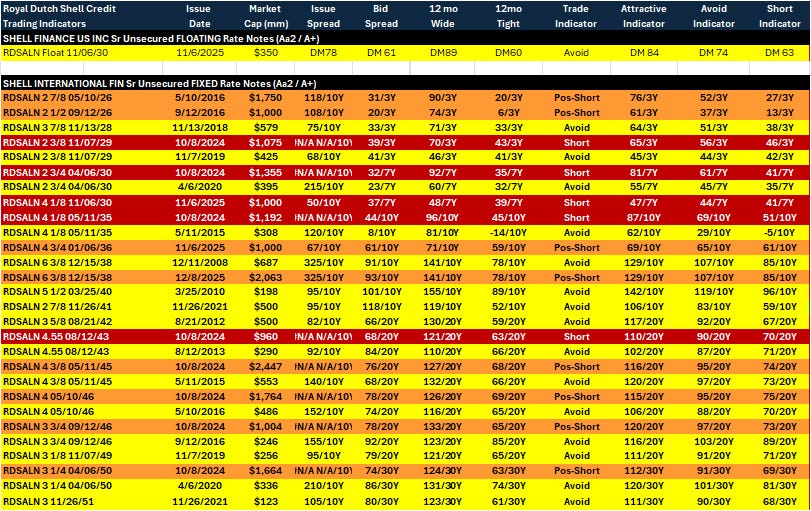This screenshot has width=811, height=511.
Task: Click the 'RDSALN 2 1/2 09/12/26' bond name
Action: point(57,113)
